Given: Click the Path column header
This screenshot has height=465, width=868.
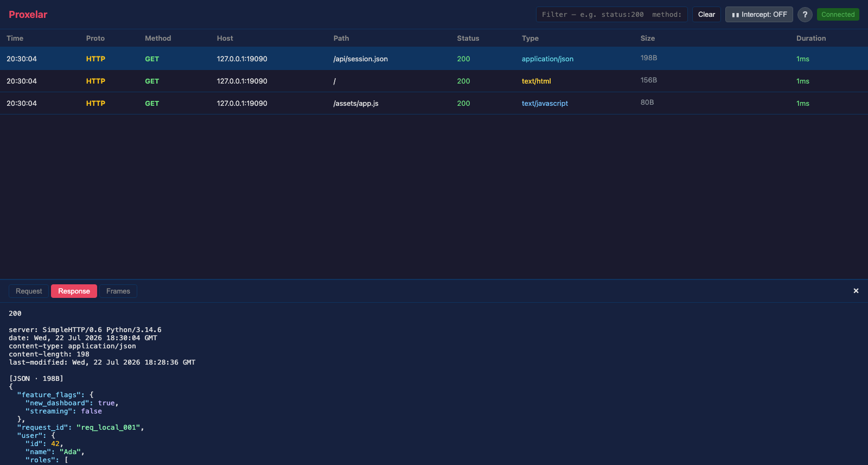Looking at the screenshot, I should 341,39.
